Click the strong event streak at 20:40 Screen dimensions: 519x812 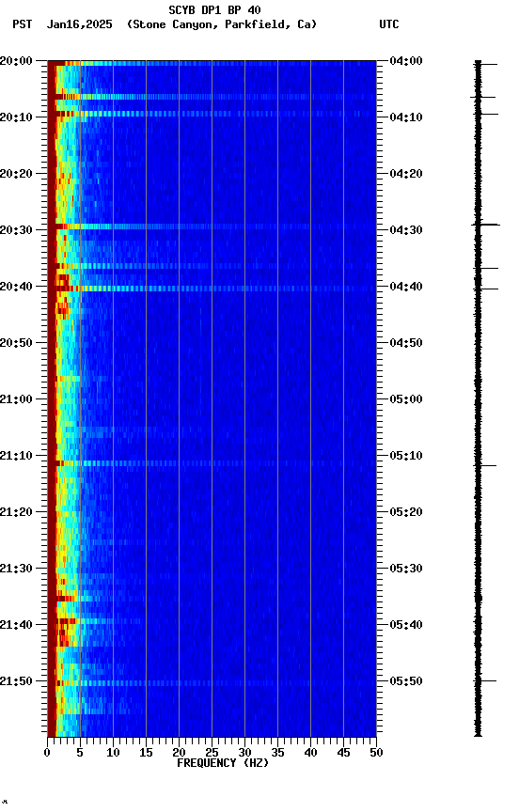click(x=212, y=289)
